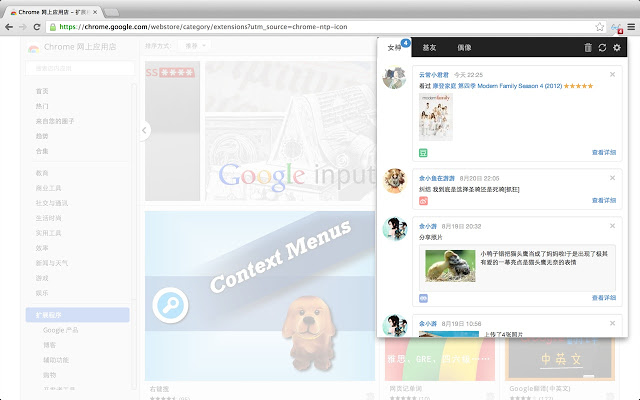This screenshot has width=640, height=400.
Task: Dismiss the 8月20日 22:06 post
Action: 612,178
